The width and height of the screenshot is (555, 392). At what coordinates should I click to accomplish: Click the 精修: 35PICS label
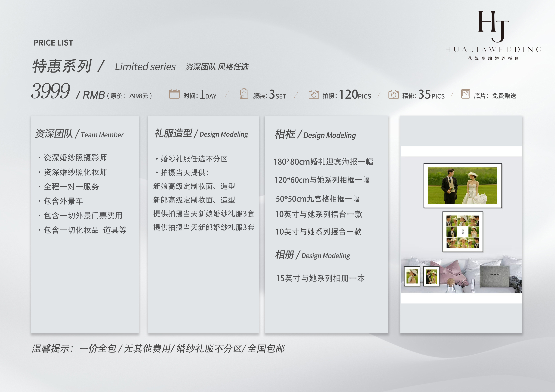point(423,94)
